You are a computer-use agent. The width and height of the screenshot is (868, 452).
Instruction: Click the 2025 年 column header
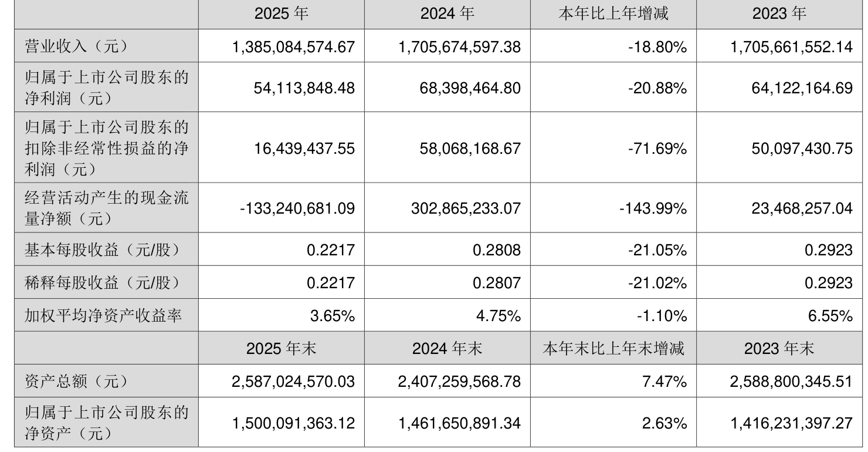tap(281, 14)
